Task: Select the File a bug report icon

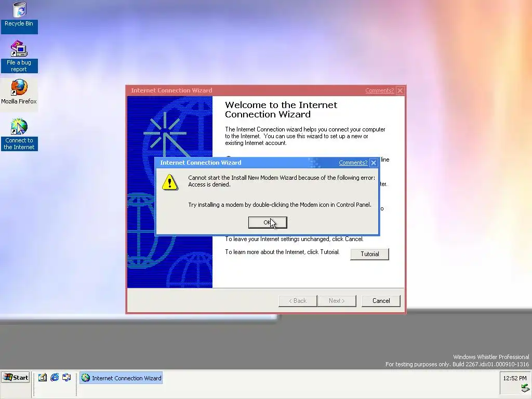Action: (x=19, y=56)
